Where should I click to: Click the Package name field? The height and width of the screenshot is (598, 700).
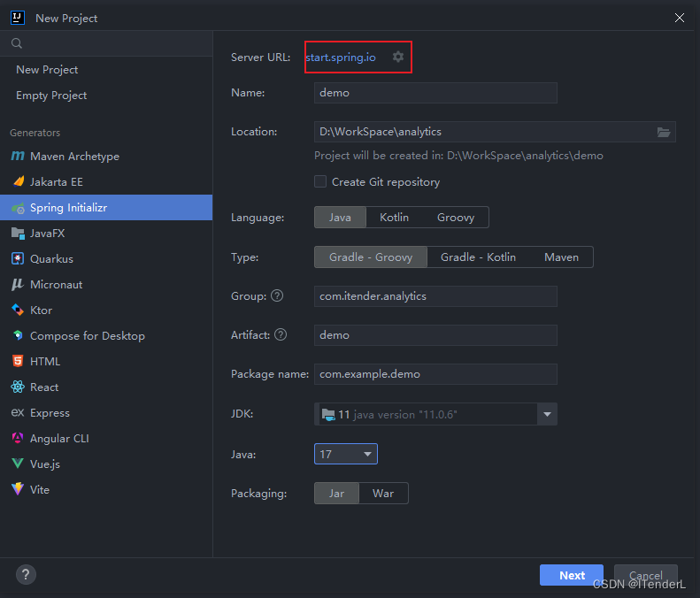[435, 374]
